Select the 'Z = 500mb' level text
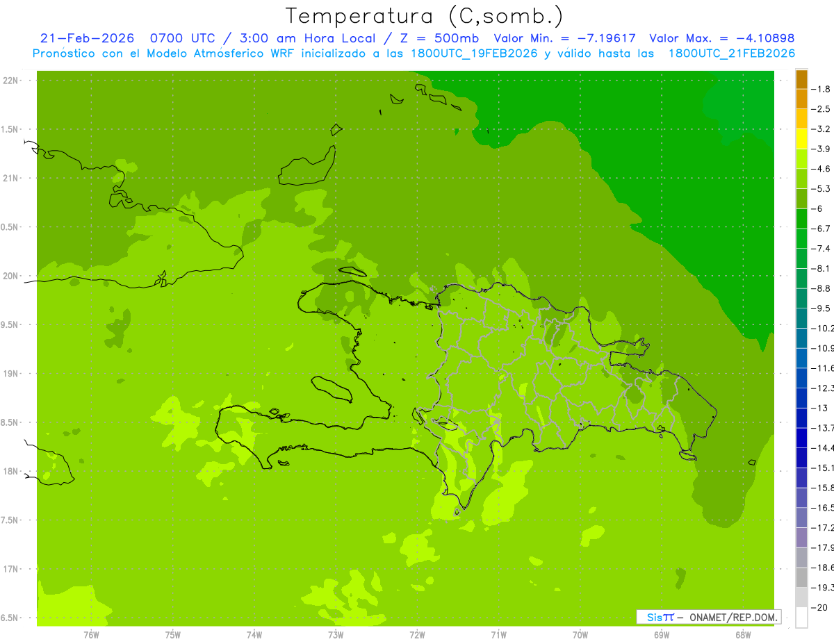 click(x=438, y=38)
